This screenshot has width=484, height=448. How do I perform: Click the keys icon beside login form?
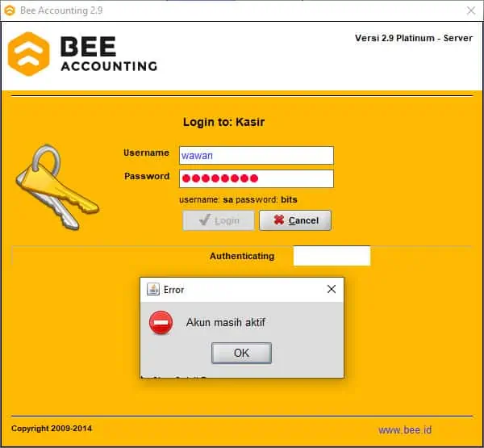pos(57,187)
